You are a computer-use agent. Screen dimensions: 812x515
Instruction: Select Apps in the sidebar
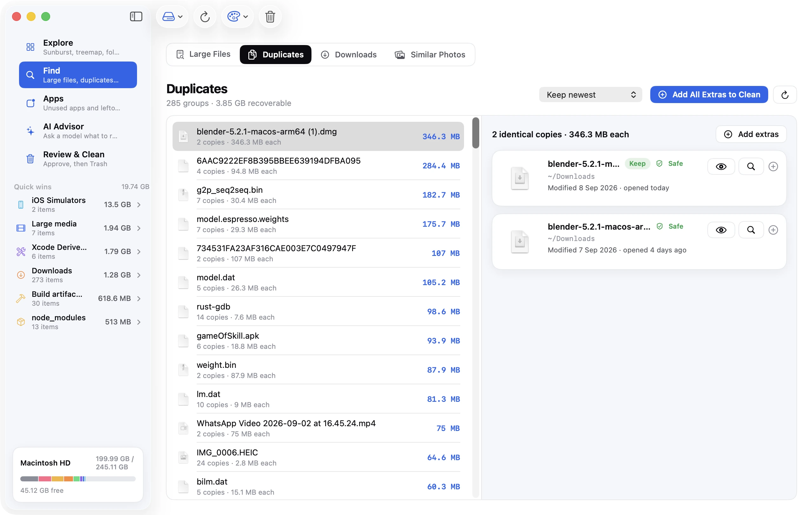point(78,103)
